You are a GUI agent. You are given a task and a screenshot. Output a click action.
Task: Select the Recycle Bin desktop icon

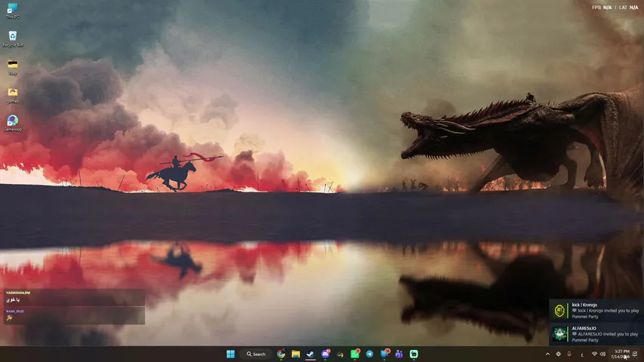tap(12, 39)
